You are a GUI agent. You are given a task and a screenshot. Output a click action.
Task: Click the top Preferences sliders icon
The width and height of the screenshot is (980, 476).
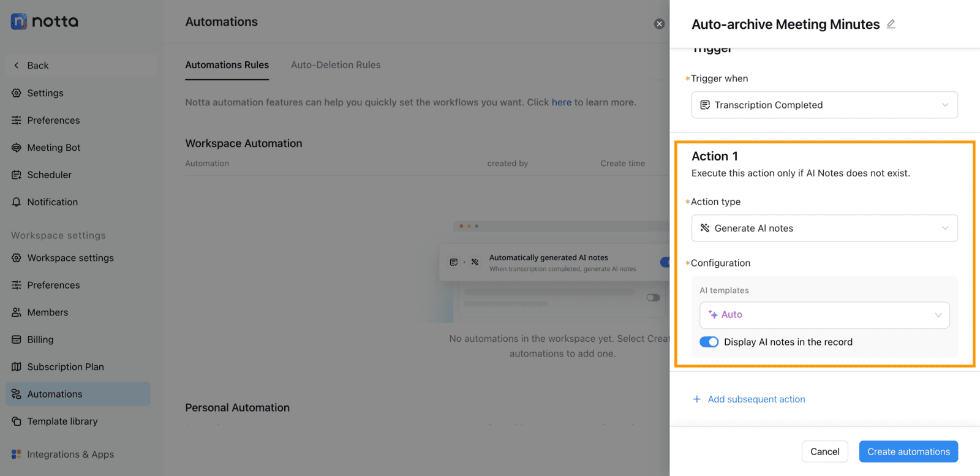[17, 120]
